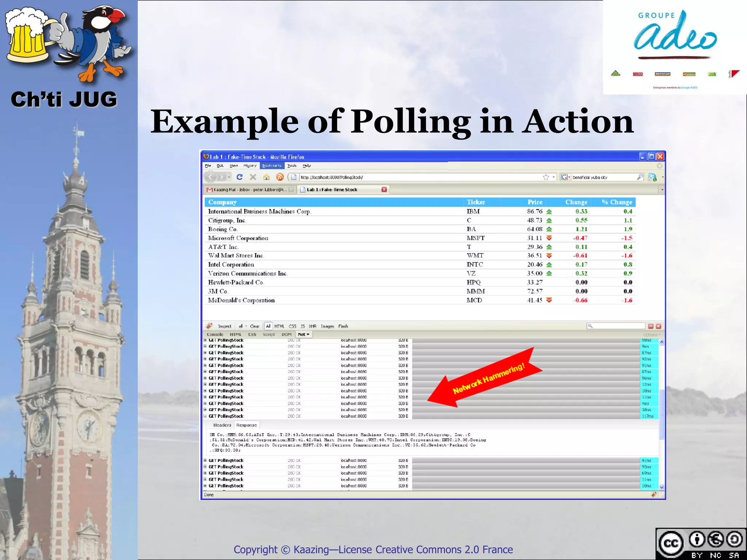Switch to Firebug Script panel
This screenshot has height=560, width=747.
click(x=269, y=334)
